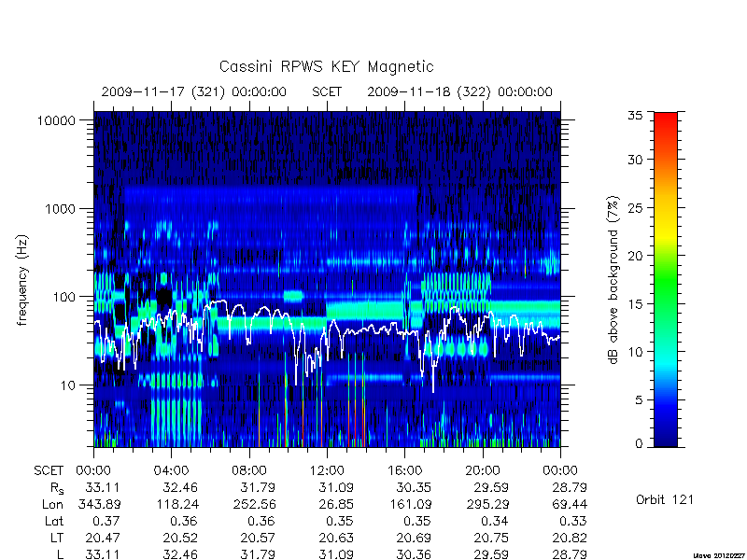Click the Rs value 29.59
Viewport: 747px width, 560px height.
(x=491, y=487)
